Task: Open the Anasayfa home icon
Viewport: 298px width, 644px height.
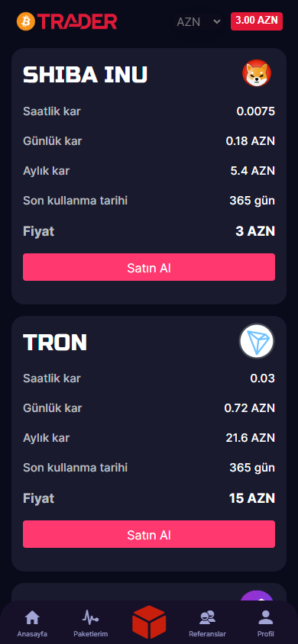Action: coord(32,617)
